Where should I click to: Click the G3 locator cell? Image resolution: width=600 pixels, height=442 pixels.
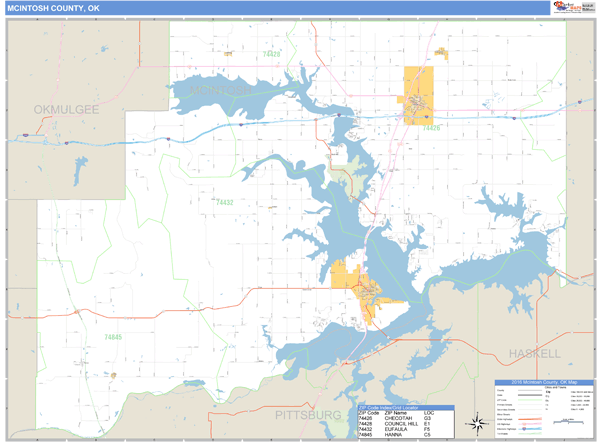(427, 418)
